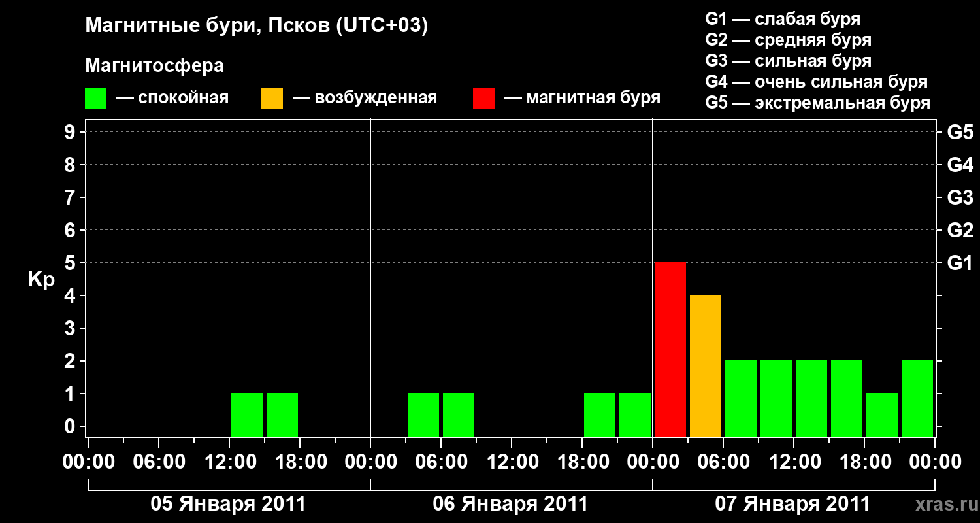This screenshot has width=980, height=523.
Task: Select the first green bar on 5 January
Action: tap(247, 414)
